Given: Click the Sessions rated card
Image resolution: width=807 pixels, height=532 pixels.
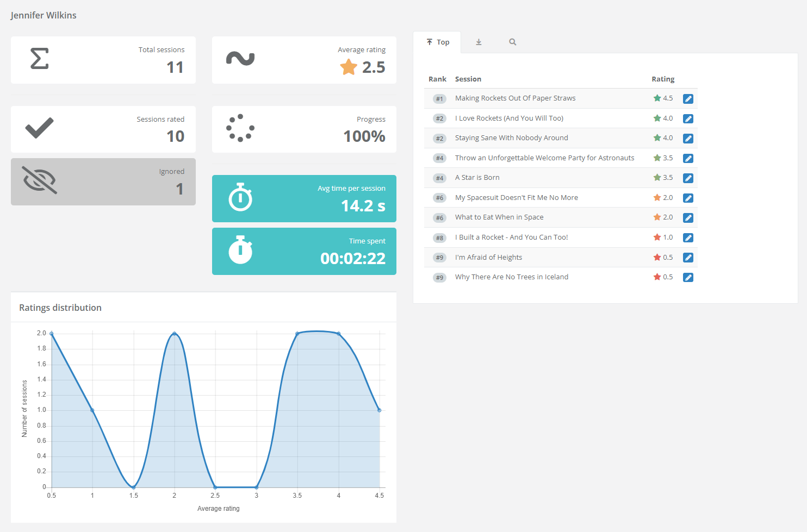Looking at the screenshot, I should pos(103,129).
